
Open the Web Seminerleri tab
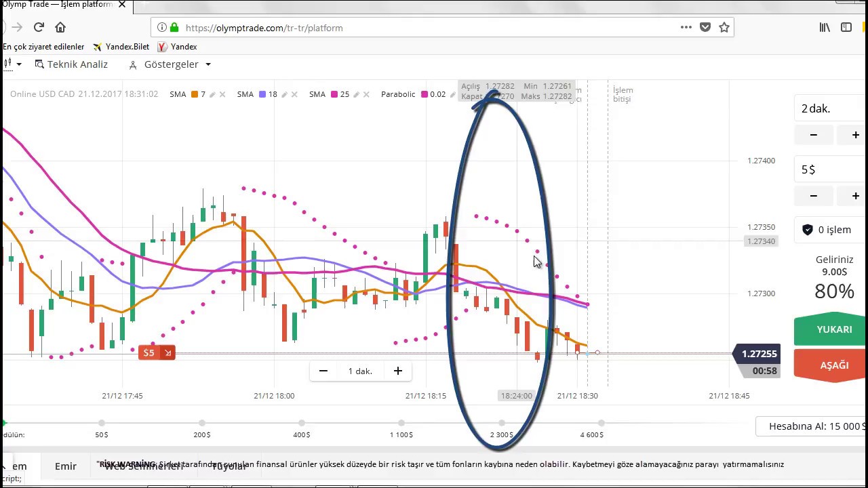[143, 466]
